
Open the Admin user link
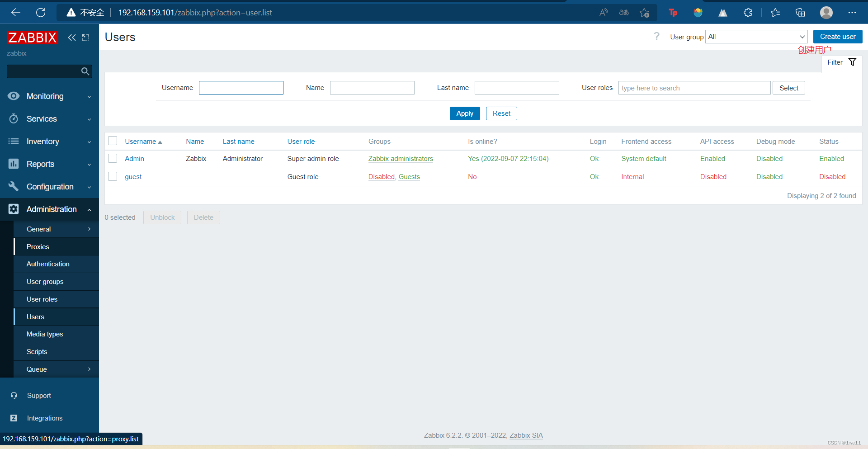134,159
